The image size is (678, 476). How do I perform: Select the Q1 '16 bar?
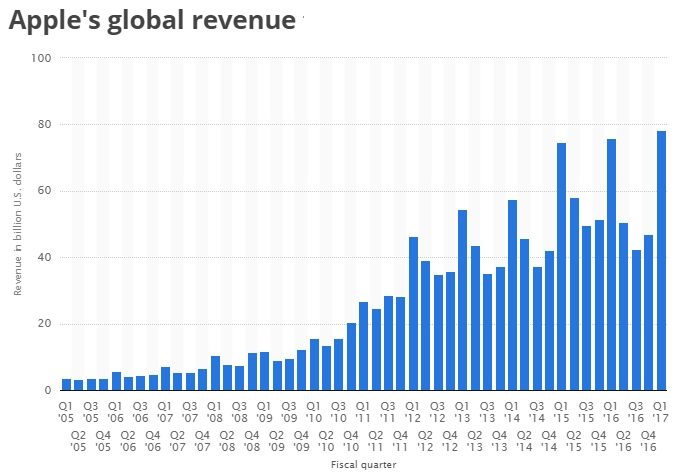click(611, 265)
